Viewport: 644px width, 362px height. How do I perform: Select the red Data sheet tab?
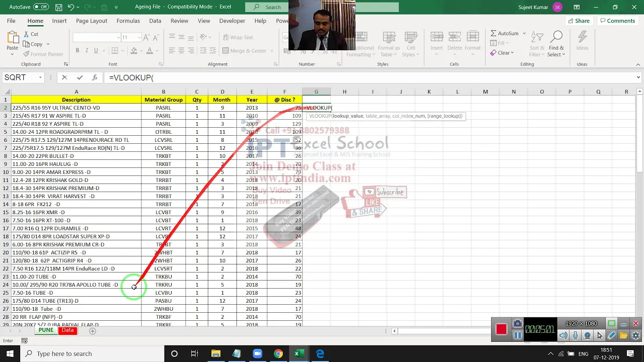tap(67, 330)
